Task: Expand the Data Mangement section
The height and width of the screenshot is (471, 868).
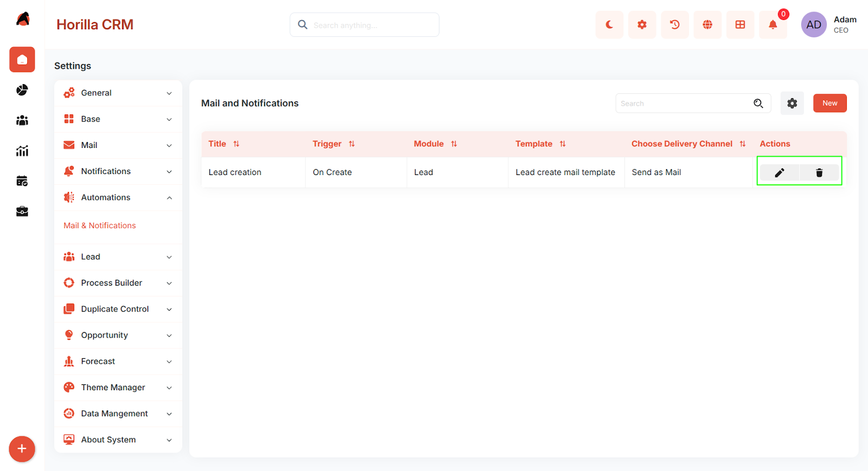Action: pos(118,414)
